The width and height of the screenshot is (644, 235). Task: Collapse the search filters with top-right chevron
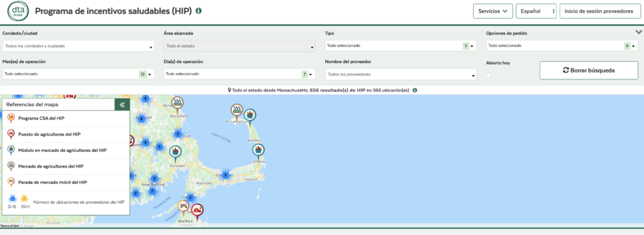tap(639, 32)
